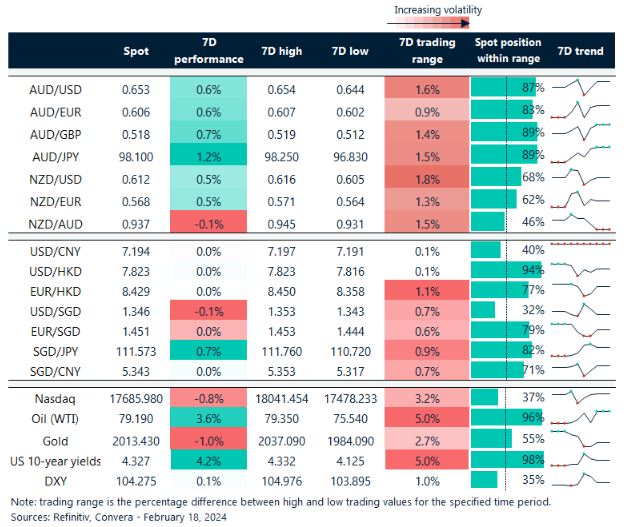
Task: Click EUR/HKD 1.1% trading range cell
Action: point(427,292)
